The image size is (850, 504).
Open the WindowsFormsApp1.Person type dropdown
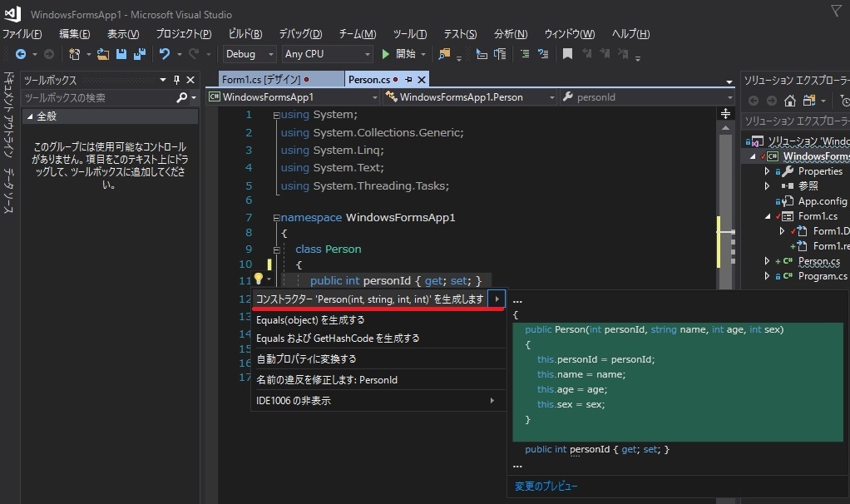point(470,97)
